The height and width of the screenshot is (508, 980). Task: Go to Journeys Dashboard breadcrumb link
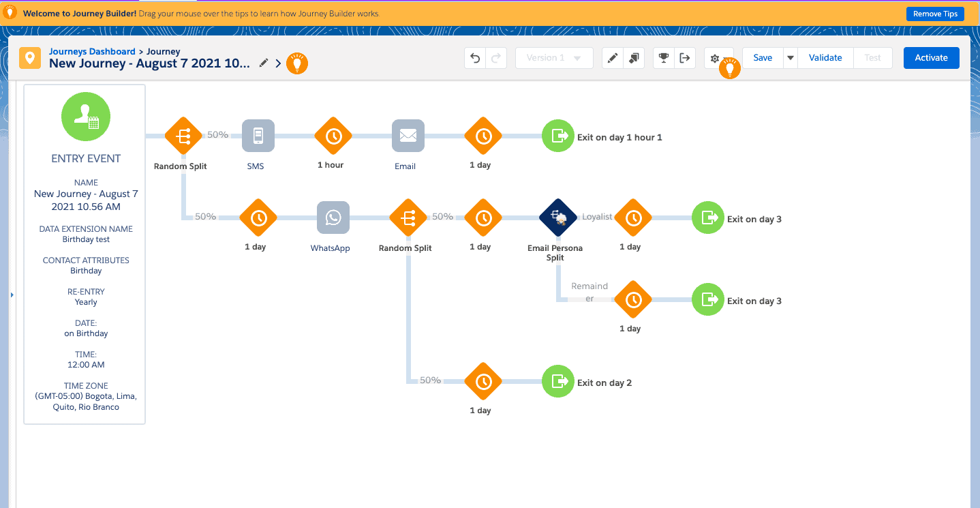92,51
